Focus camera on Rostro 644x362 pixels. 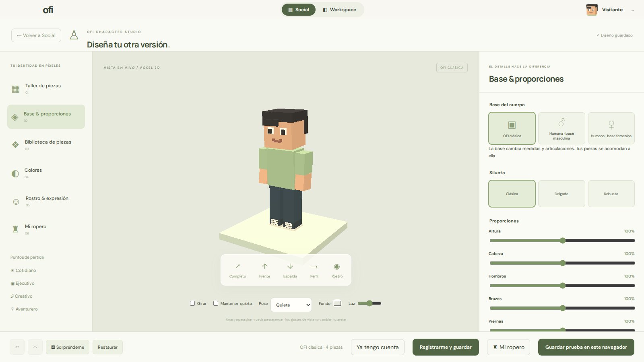tap(337, 270)
